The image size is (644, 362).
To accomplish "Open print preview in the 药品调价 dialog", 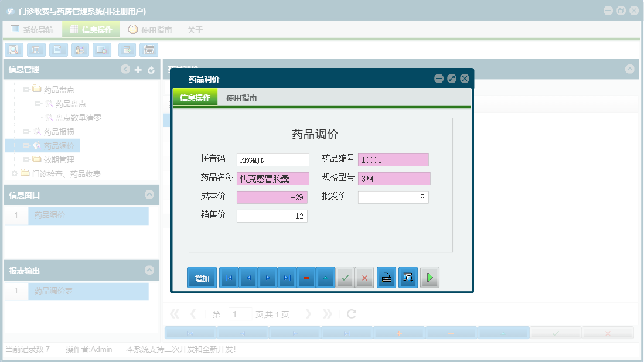I will [x=408, y=277].
